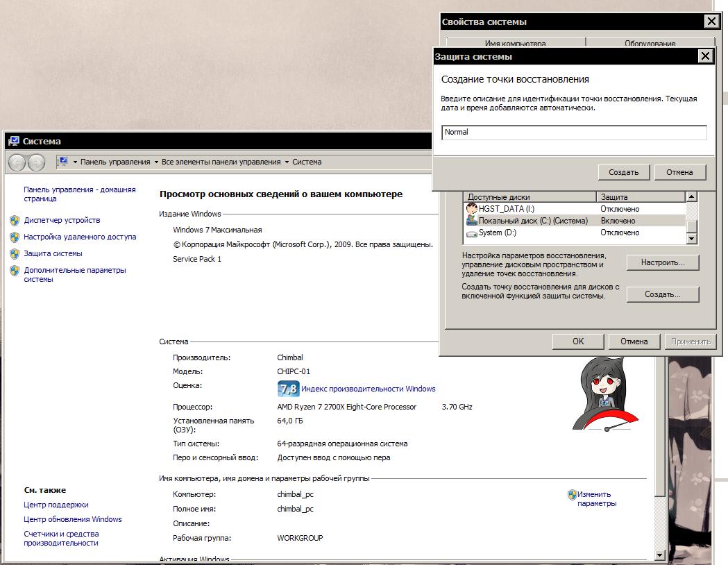Open Центр обновления Windows link
The image size is (728, 565).
[72, 519]
